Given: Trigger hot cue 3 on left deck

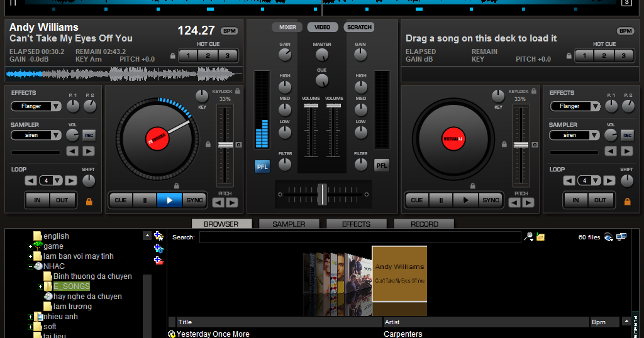Looking at the screenshot, I should [228, 56].
